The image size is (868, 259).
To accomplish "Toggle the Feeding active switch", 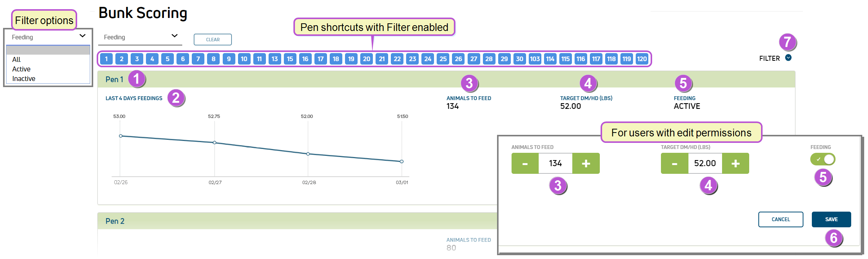I will point(823,159).
